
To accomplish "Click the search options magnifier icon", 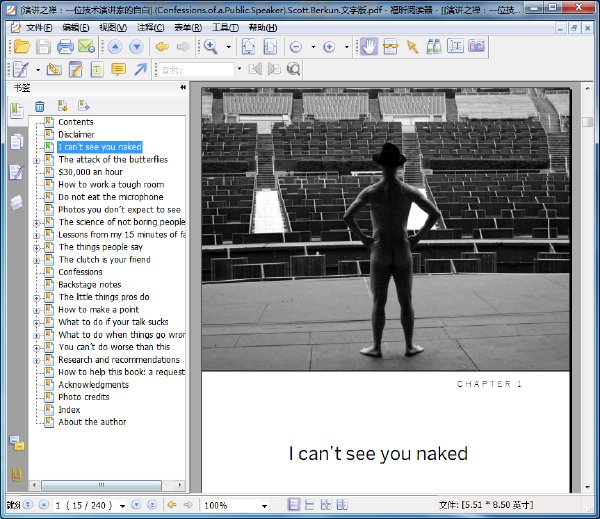I will click(x=293, y=69).
